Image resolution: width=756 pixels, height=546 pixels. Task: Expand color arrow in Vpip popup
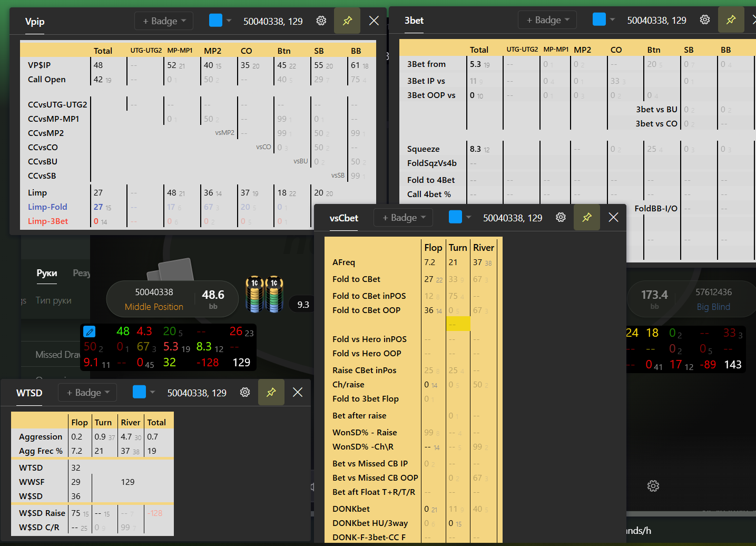pyautogui.click(x=229, y=21)
